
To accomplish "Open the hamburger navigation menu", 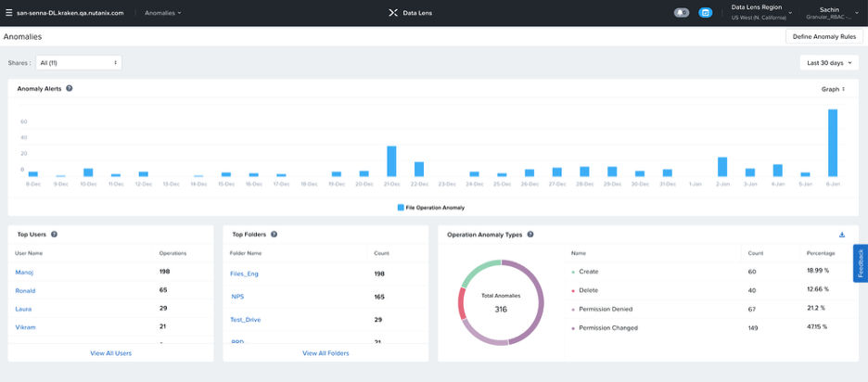I will tap(9, 13).
